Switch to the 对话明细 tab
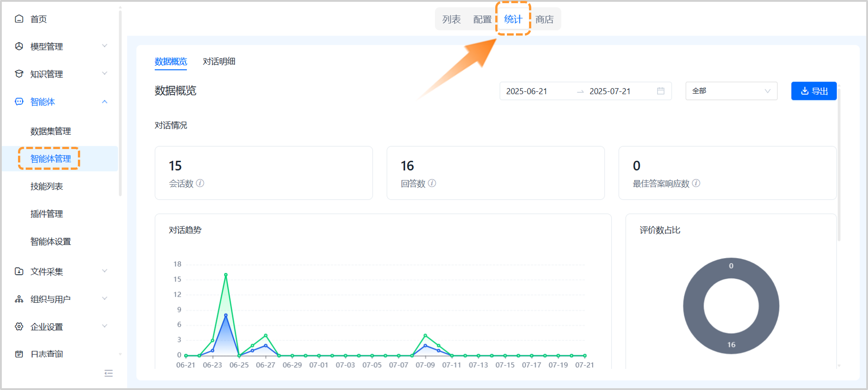Screen dimensions: 868x390 click(219, 61)
